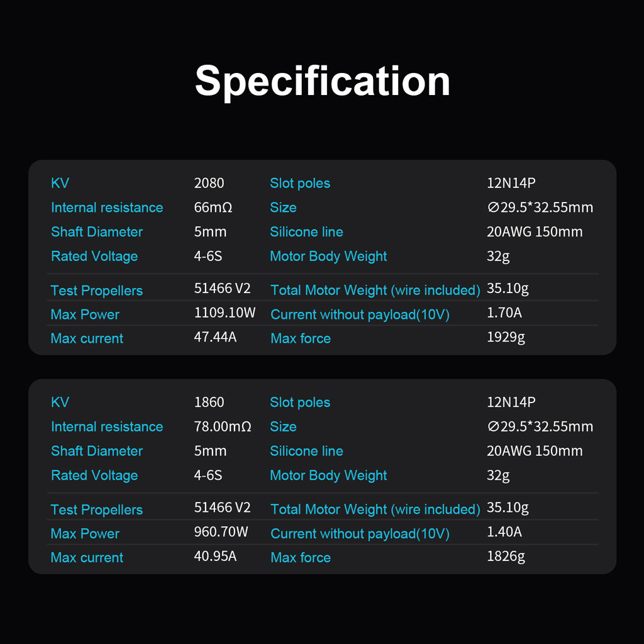Click the 960.70W max power value
Screen dimensions: 644x644
(x=221, y=531)
